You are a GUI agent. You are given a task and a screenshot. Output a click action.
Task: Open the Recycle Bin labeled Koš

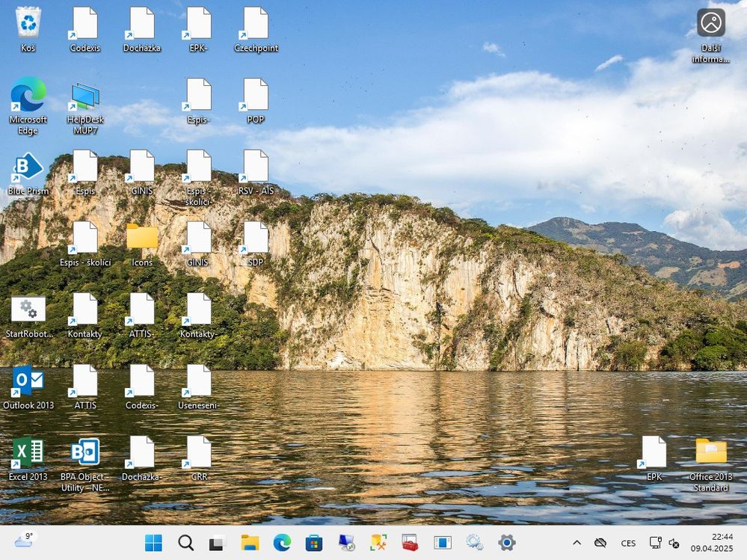[28, 23]
